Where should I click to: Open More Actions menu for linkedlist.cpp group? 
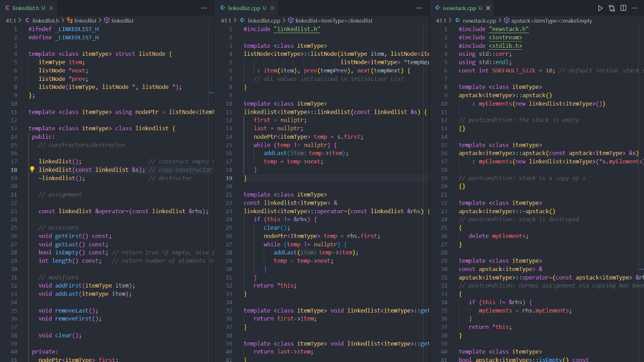pyautogui.click(x=419, y=8)
